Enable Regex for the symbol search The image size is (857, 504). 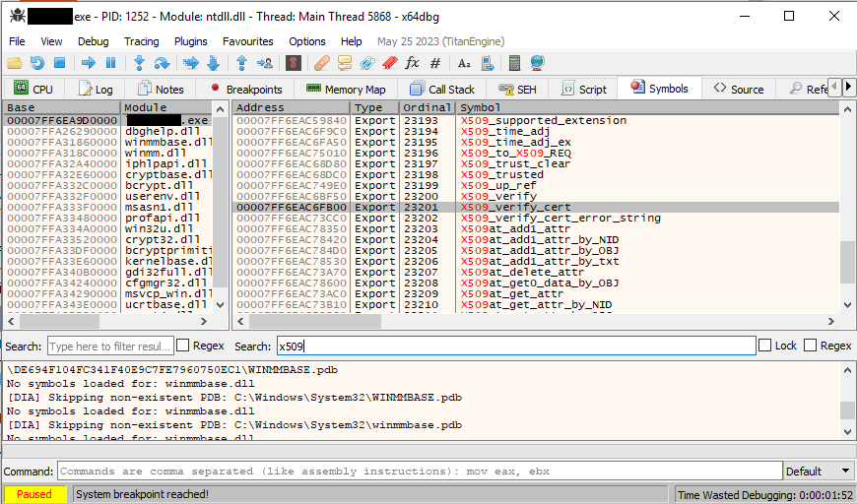810,346
